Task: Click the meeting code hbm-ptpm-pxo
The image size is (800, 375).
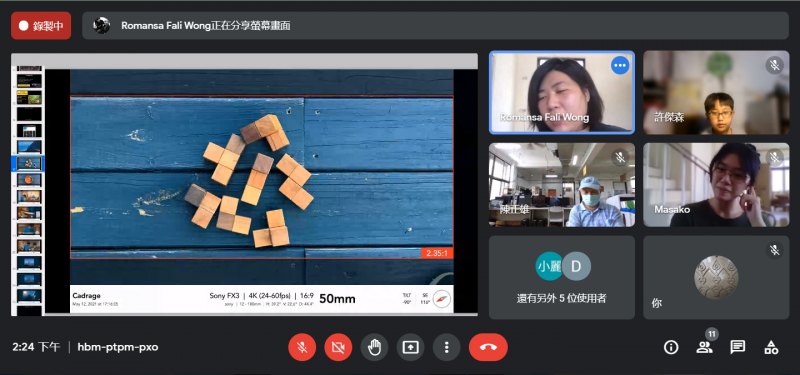Action: 118,347
